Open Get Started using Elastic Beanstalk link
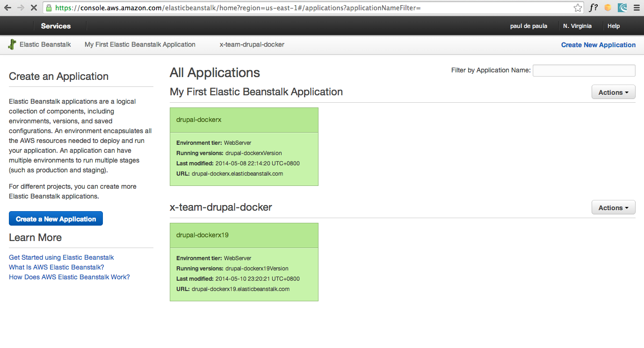 pyautogui.click(x=61, y=257)
